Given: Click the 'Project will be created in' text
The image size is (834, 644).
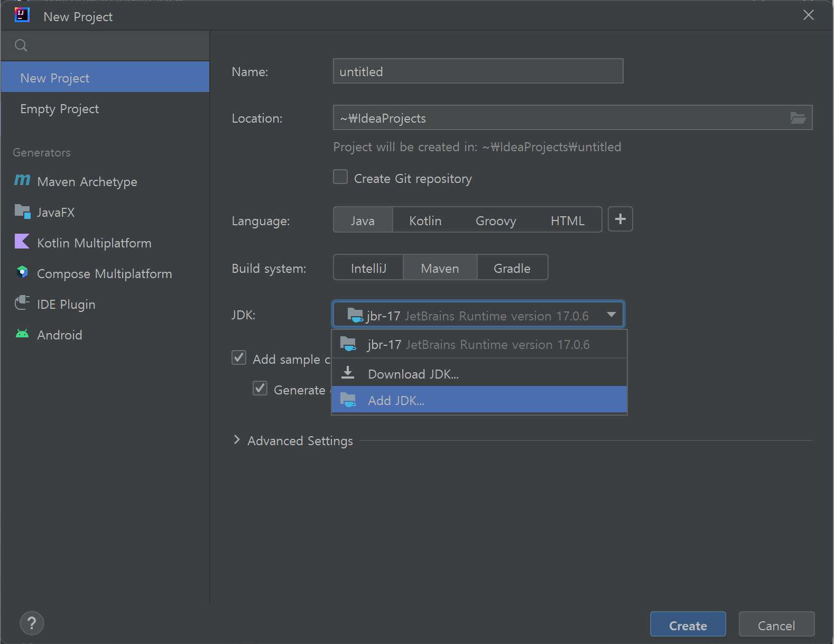Looking at the screenshot, I should point(477,146).
